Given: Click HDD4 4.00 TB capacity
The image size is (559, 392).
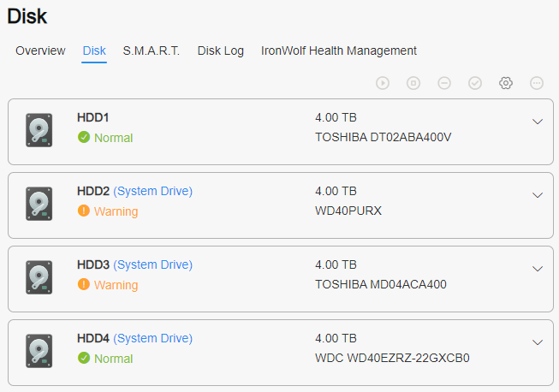Looking at the screenshot, I should pos(336,339).
